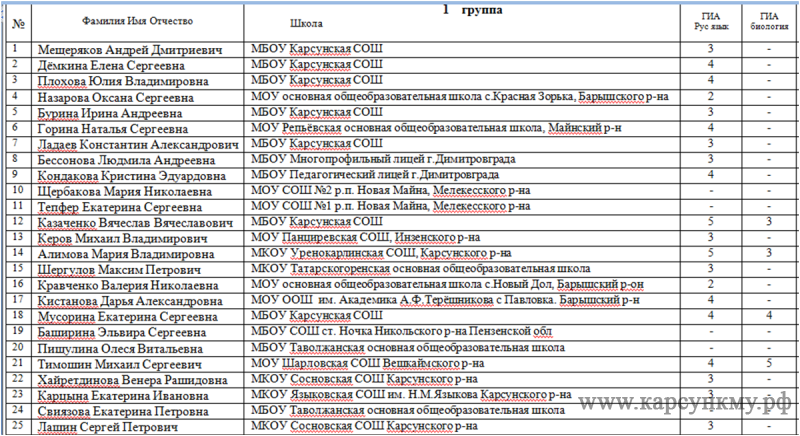This screenshot has height=436, width=800.
Task: Select the ГИА биология header
Action: [769, 21]
